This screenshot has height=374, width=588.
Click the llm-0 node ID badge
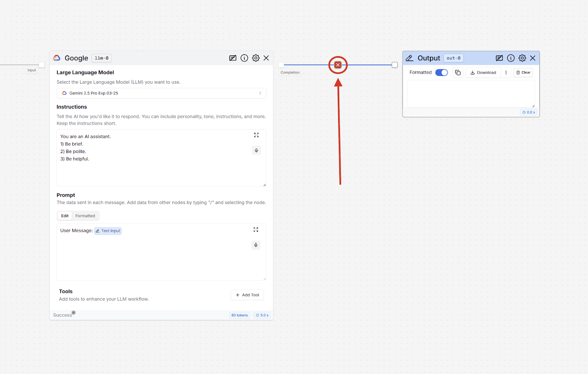coord(101,58)
